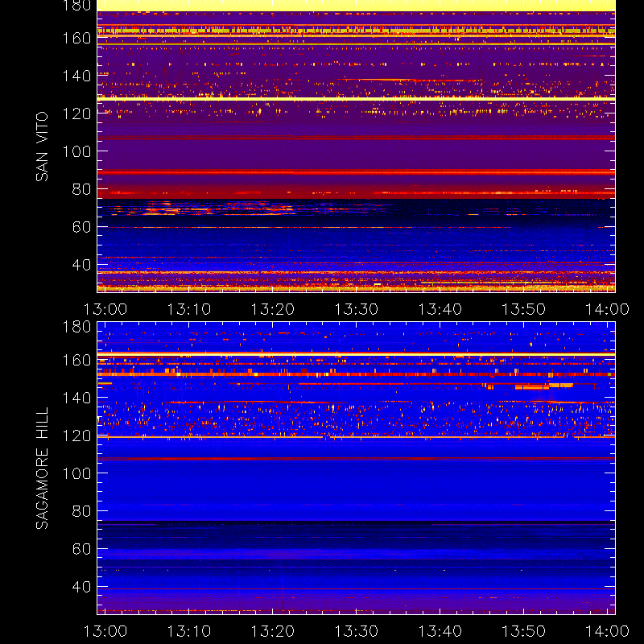Select the 100 tick label on Sagamore Hill plot

point(76,473)
